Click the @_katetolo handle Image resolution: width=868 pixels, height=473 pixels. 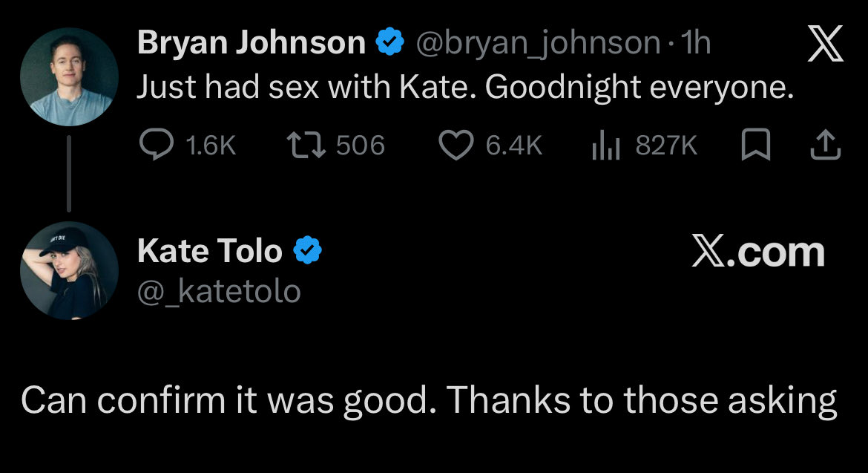point(219,291)
